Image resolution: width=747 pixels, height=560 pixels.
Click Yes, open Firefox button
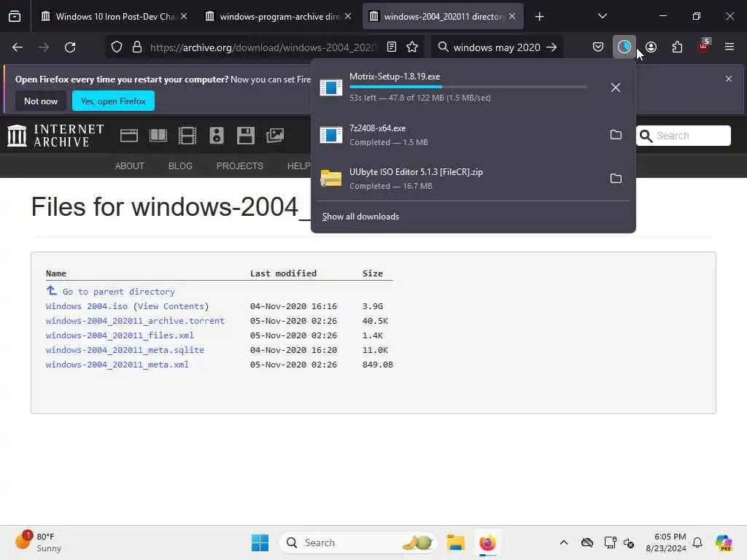pos(113,101)
